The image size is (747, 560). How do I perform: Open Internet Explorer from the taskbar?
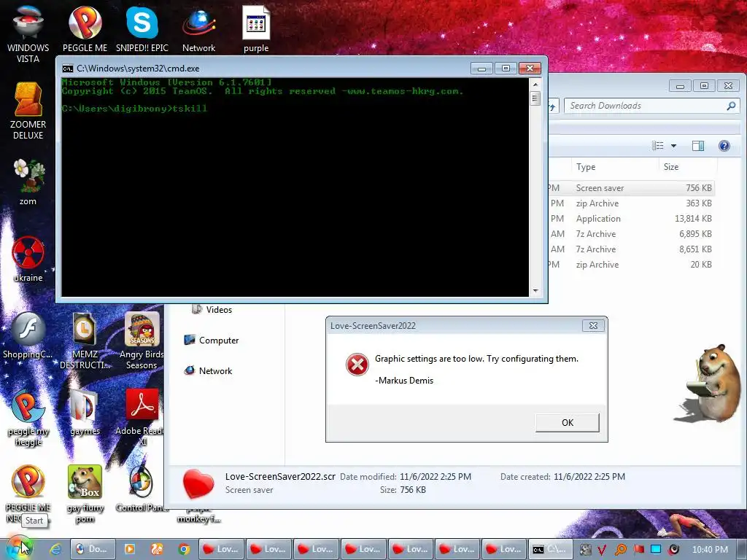(55, 549)
